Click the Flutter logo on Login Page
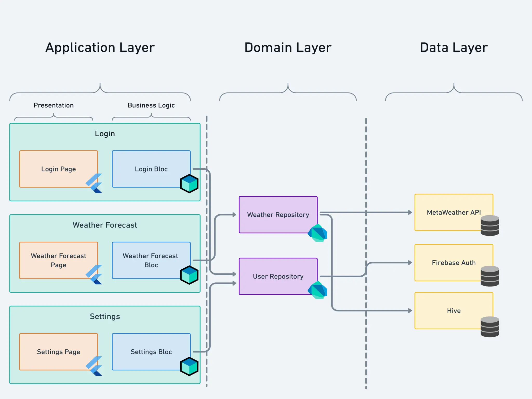 click(x=94, y=183)
